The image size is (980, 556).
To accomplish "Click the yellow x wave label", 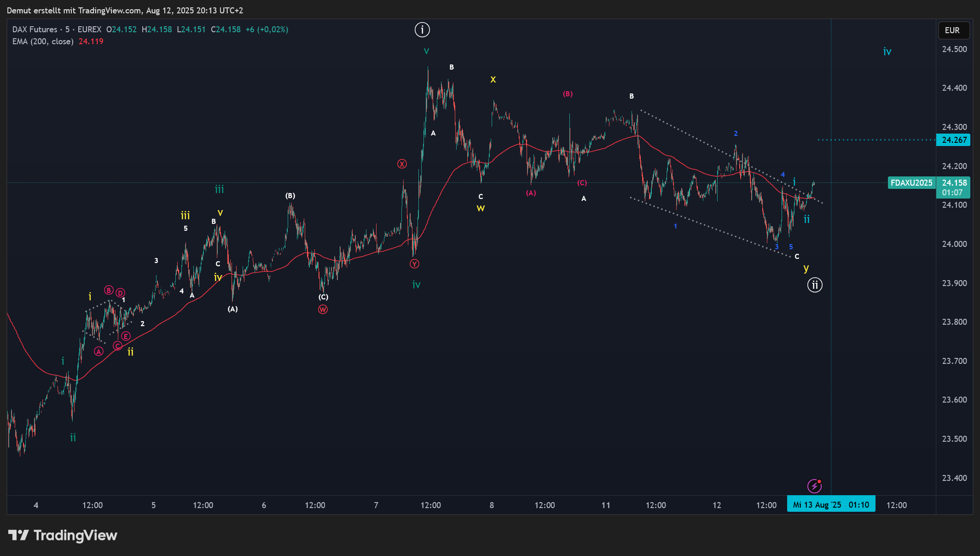I will point(493,79).
